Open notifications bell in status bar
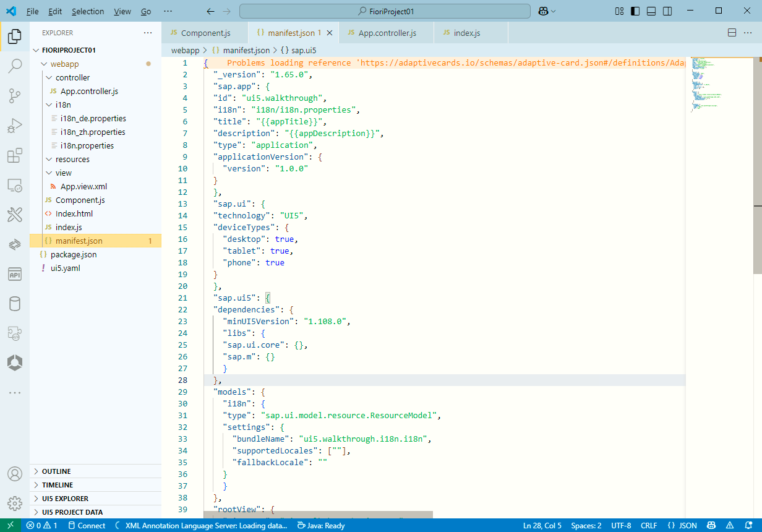The image size is (762, 532). [748, 525]
